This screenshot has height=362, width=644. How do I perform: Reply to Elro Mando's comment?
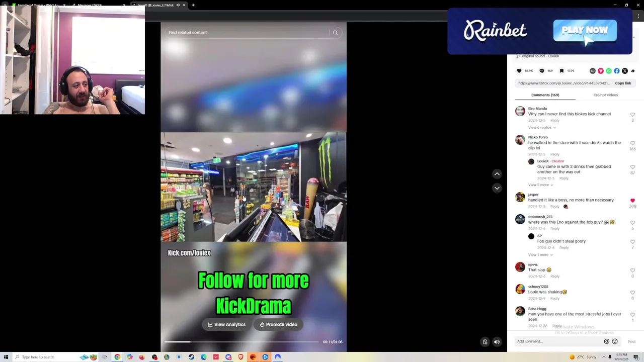pyautogui.click(x=554, y=121)
